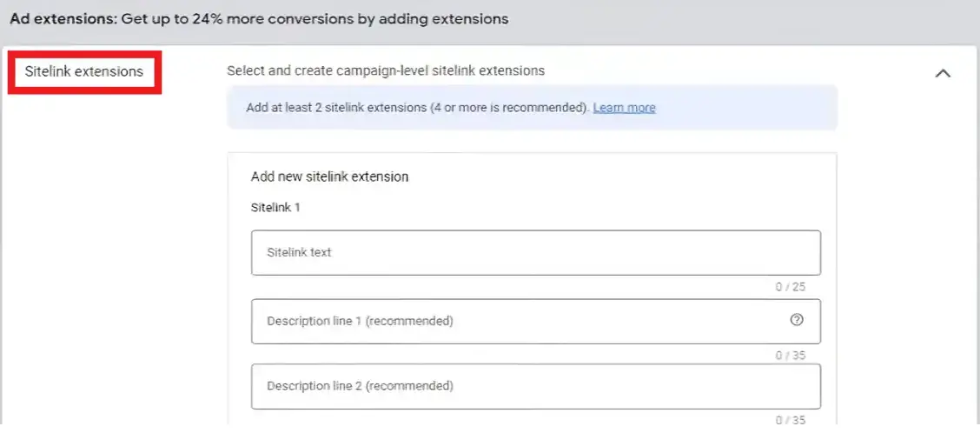Image resolution: width=980 pixels, height=433 pixels.
Task: Collapse the Sitelink extensions section chevron
Action: tap(942, 73)
